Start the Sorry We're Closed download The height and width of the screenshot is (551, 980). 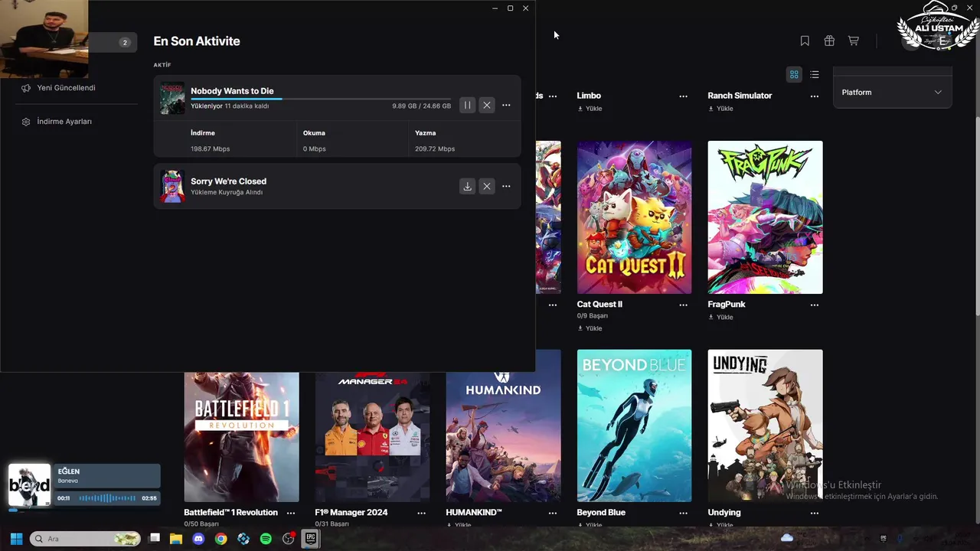(467, 186)
